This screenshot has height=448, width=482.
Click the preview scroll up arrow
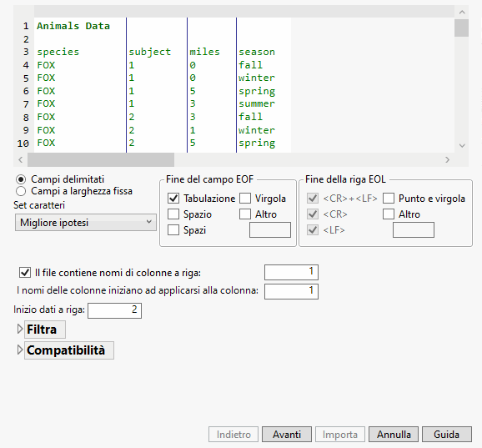tap(462, 12)
